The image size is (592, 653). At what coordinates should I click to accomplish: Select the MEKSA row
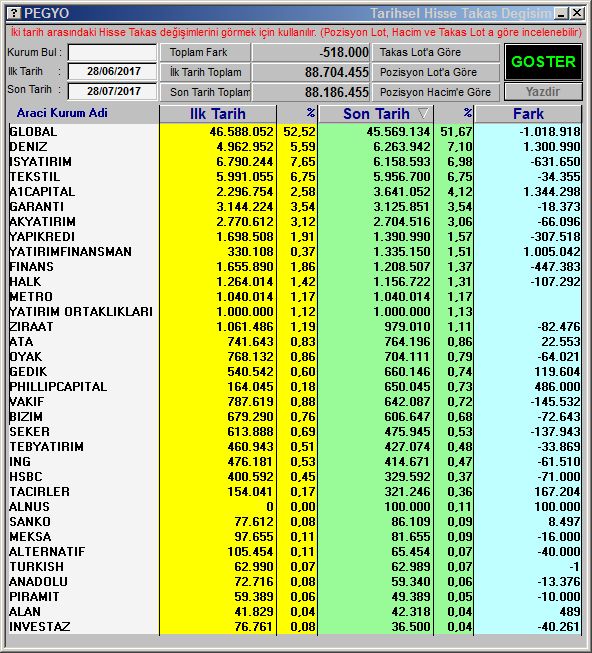(x=295, y=536)
